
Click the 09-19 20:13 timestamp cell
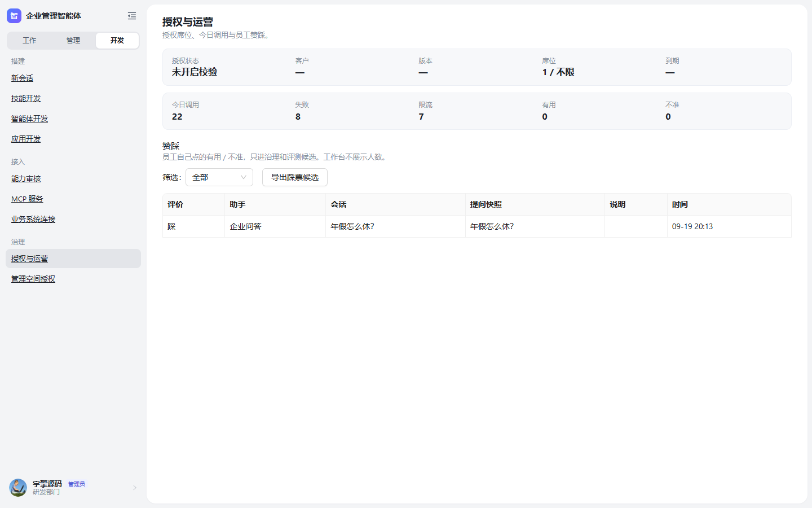(729, 226)
